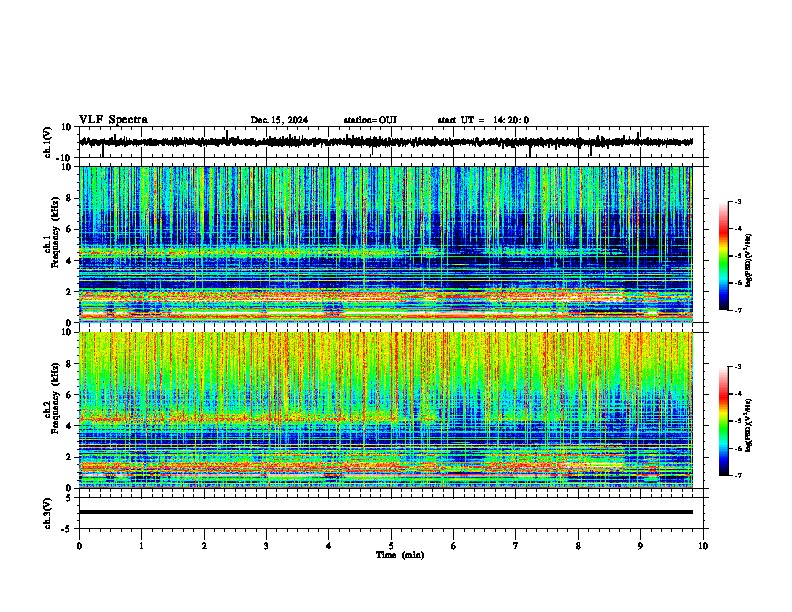Click the ch.3 flat voltage line

(386, 512)
